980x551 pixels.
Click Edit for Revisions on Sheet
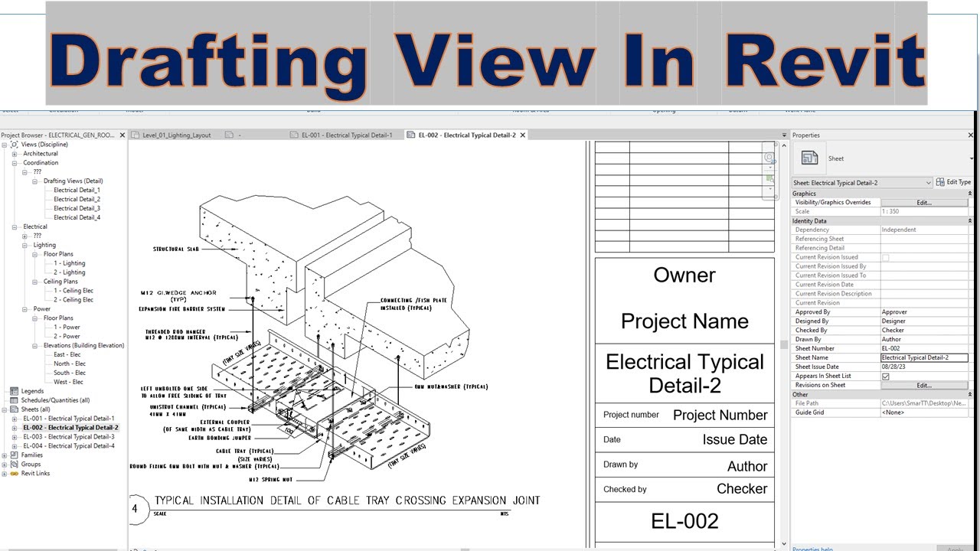tap(924, 386)
